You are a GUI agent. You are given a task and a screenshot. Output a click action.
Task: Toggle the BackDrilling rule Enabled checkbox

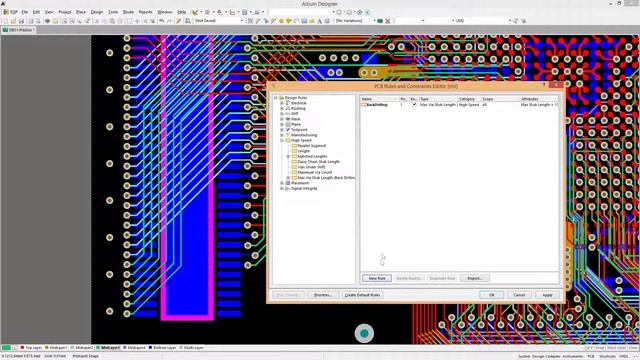414,105
